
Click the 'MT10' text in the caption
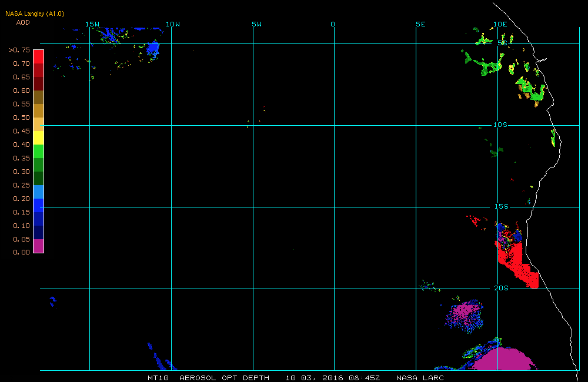pos(158,377)
